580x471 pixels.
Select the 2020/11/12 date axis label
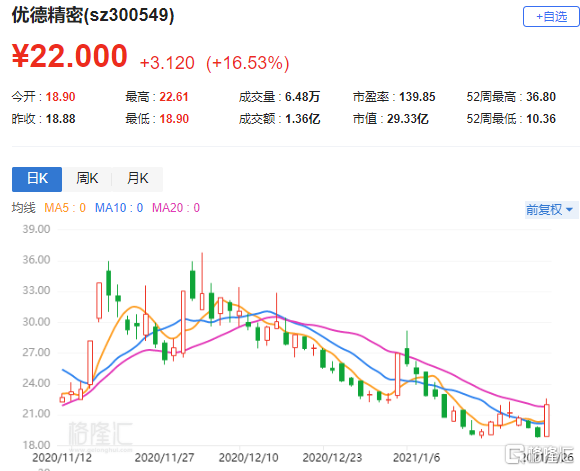coord(62,458)
